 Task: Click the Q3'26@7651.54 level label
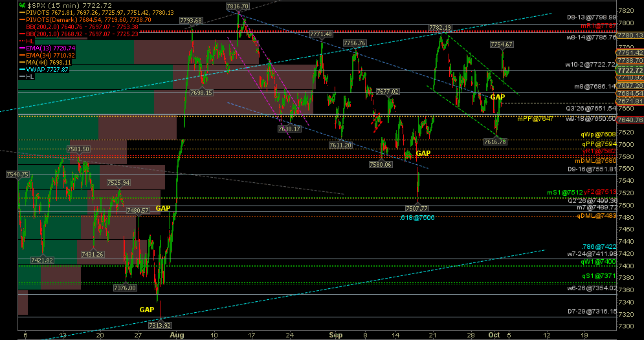point(591,109)
